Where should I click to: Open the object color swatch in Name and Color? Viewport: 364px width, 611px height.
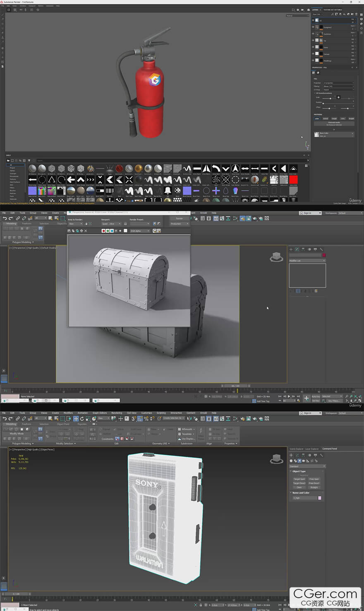(x=320, y=498)
